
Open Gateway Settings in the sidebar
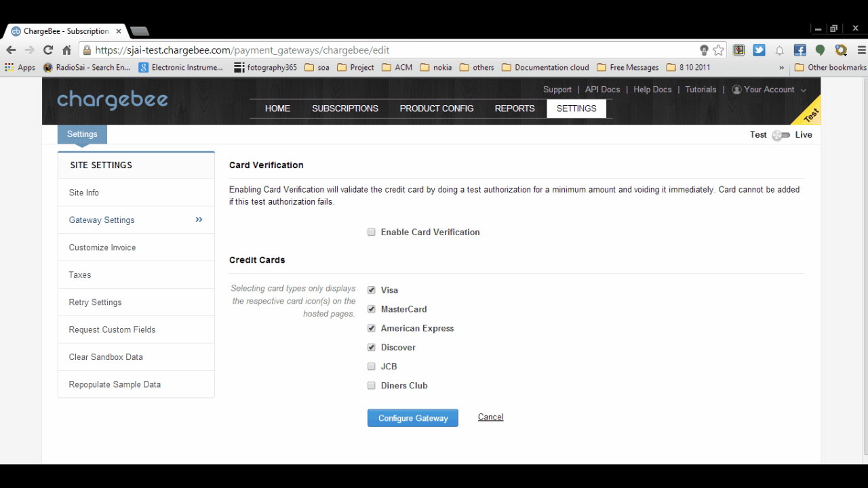[x=136, y=220]
